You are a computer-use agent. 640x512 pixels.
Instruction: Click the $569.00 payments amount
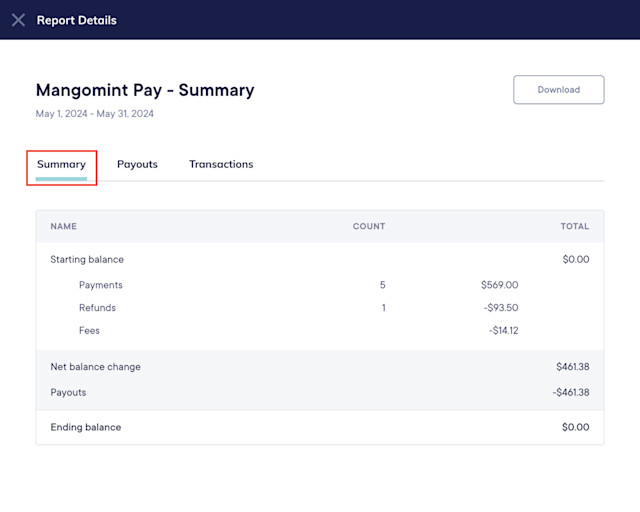click(x=500, y=285)
